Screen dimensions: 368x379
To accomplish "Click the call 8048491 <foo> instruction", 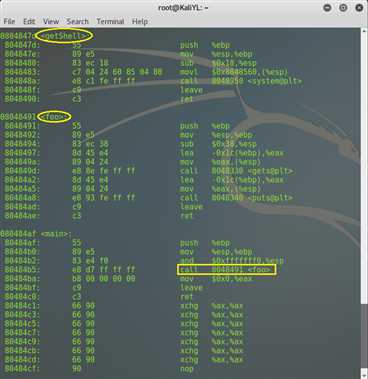I will (x=226, y=270).
